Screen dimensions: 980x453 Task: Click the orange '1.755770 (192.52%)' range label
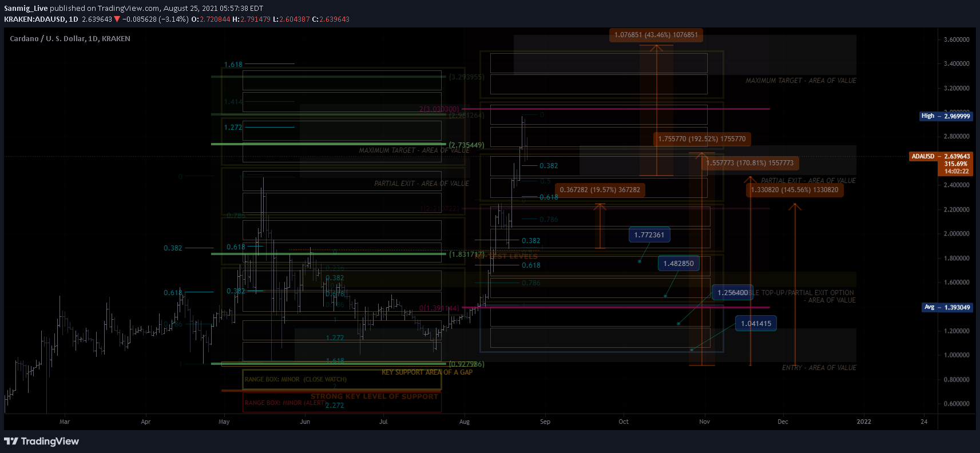click(702, 138)
